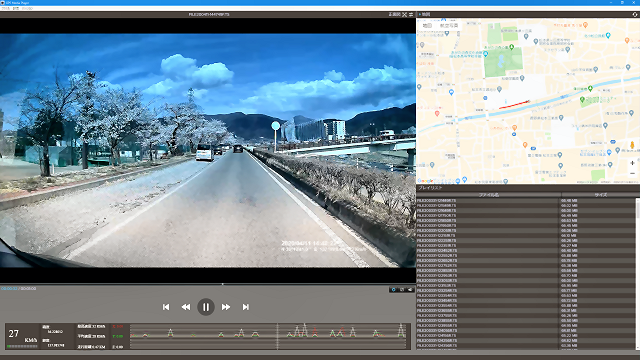This screenshot has width=640, height=360.
Task: Skip to the previous video file
Action: [x=166, y=307]
